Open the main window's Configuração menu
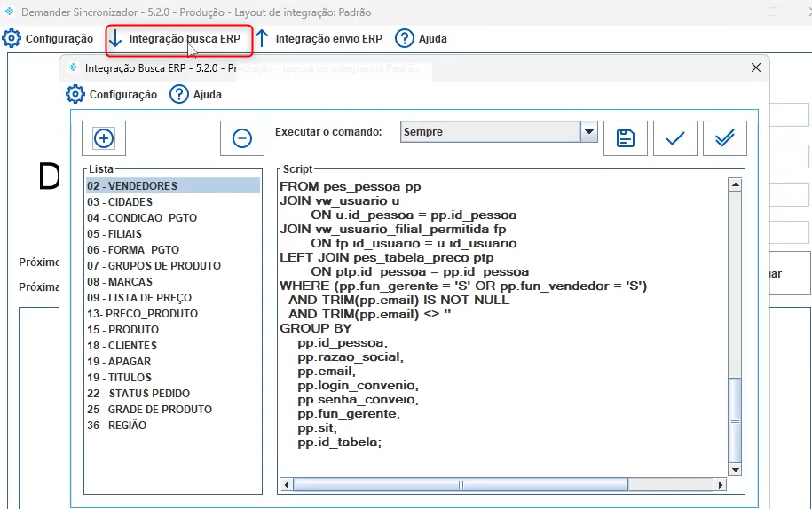The height and width of the screenshot is (509, 812). coord(48,39)
